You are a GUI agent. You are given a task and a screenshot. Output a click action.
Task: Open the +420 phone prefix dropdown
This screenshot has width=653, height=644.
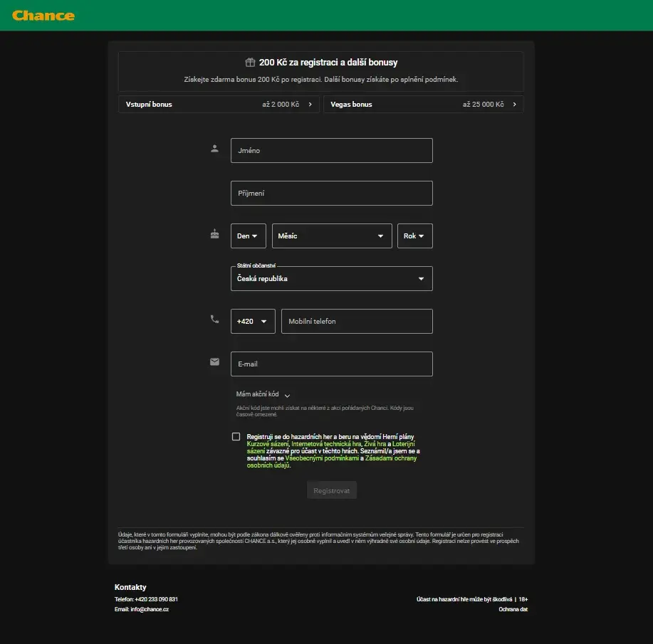pos(253,322)
